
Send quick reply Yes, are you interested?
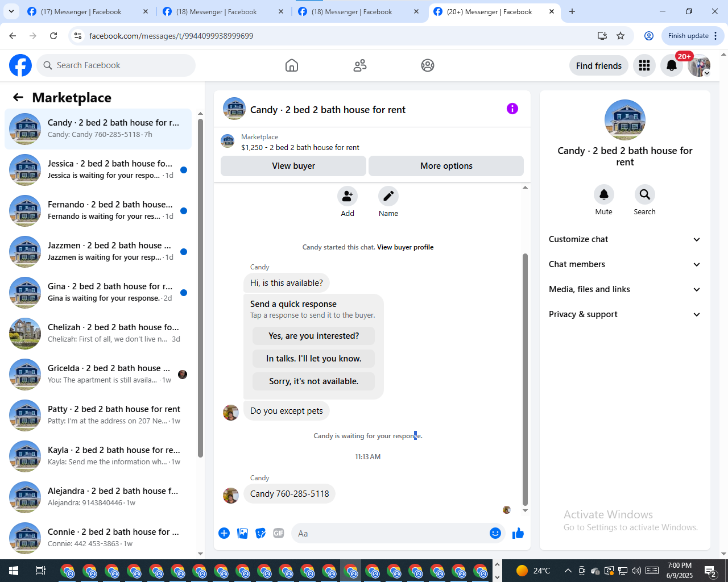(x=314, y=336)
